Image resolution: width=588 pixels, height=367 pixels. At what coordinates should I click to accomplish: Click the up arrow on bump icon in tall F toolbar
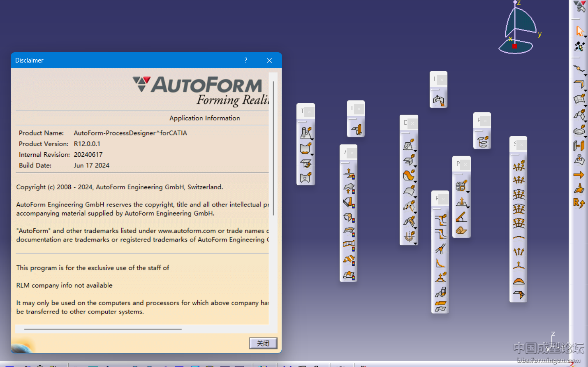click(440, 278)
